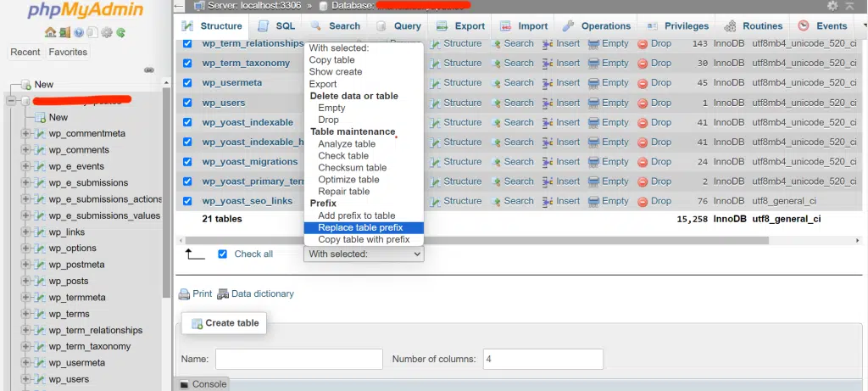Select Optimize table from the list
This screenshot has height=391, width=868.
364,180
